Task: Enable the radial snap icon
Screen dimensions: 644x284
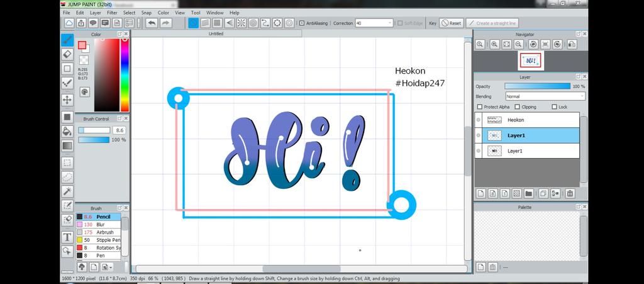Action: (x=241, y=23)
